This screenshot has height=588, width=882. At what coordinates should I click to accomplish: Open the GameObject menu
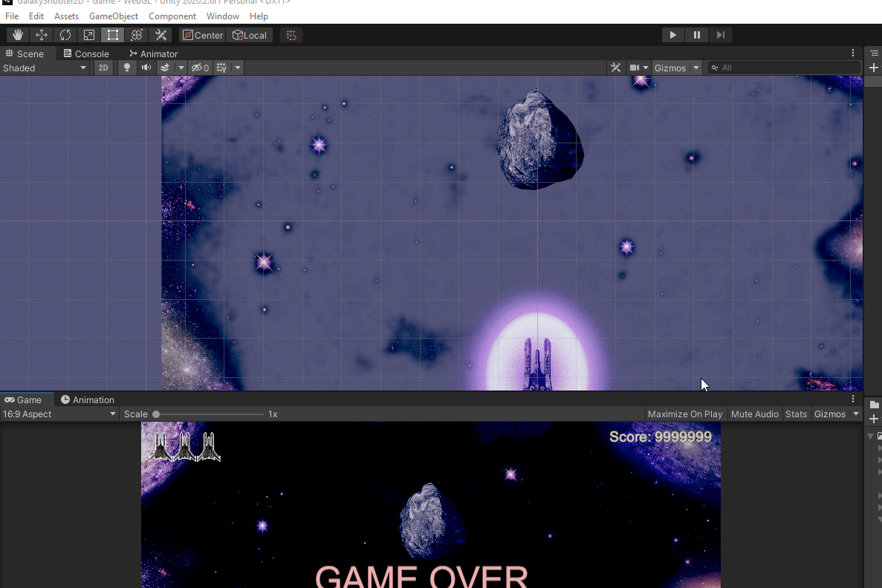(x=114, y=16)
